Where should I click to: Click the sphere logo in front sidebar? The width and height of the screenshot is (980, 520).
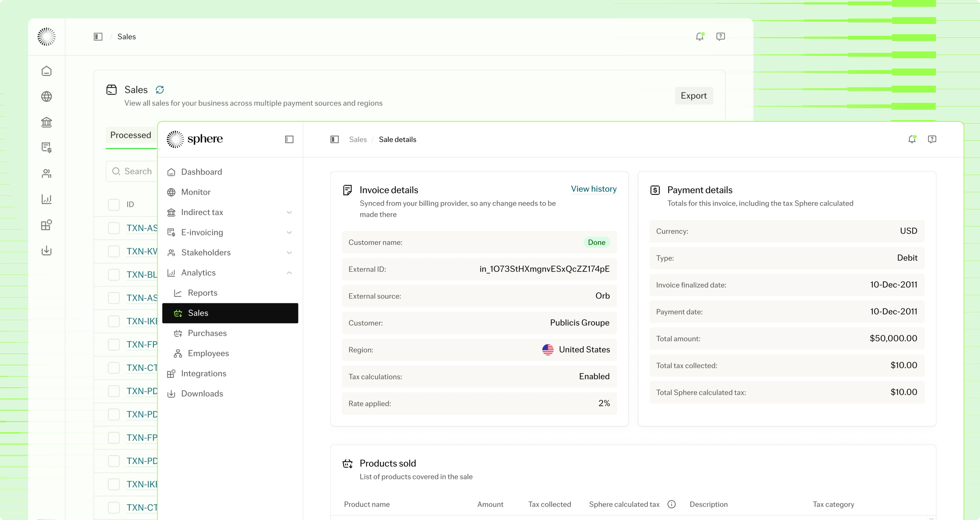point(195,139)
